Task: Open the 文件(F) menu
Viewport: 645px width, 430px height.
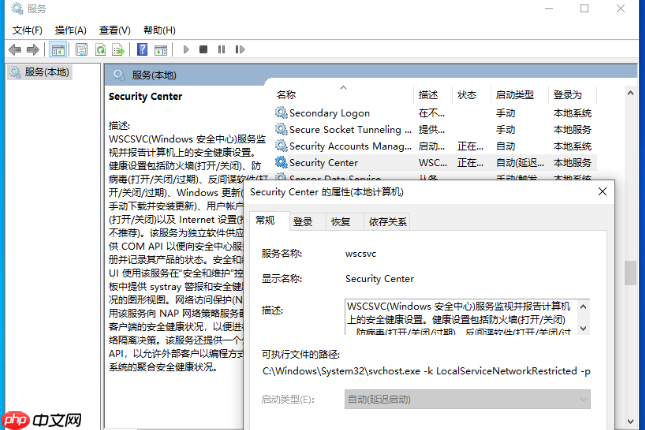Action: pyautogui.click(x=27, y=30)
